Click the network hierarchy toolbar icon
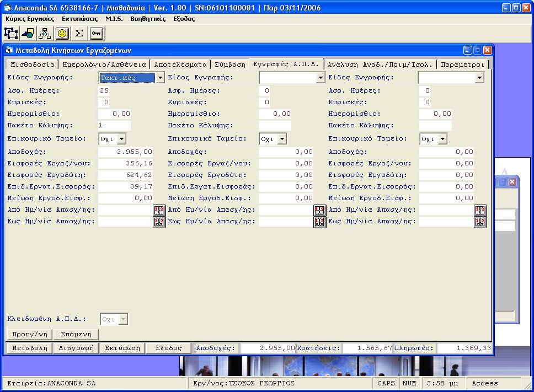This screenshot has width=534, height=392. [x=45, y=33]
